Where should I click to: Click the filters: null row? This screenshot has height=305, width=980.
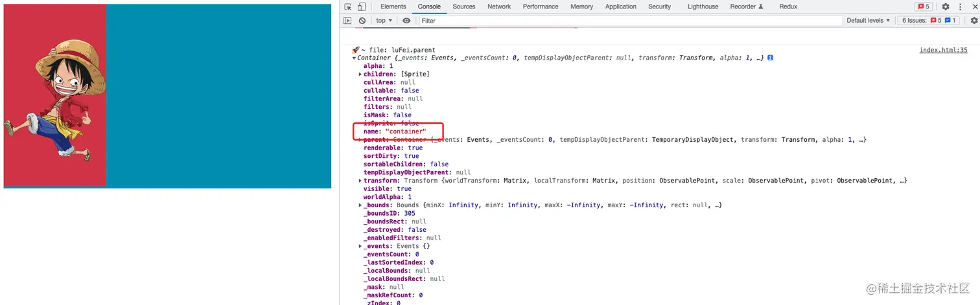pos(388,107)
